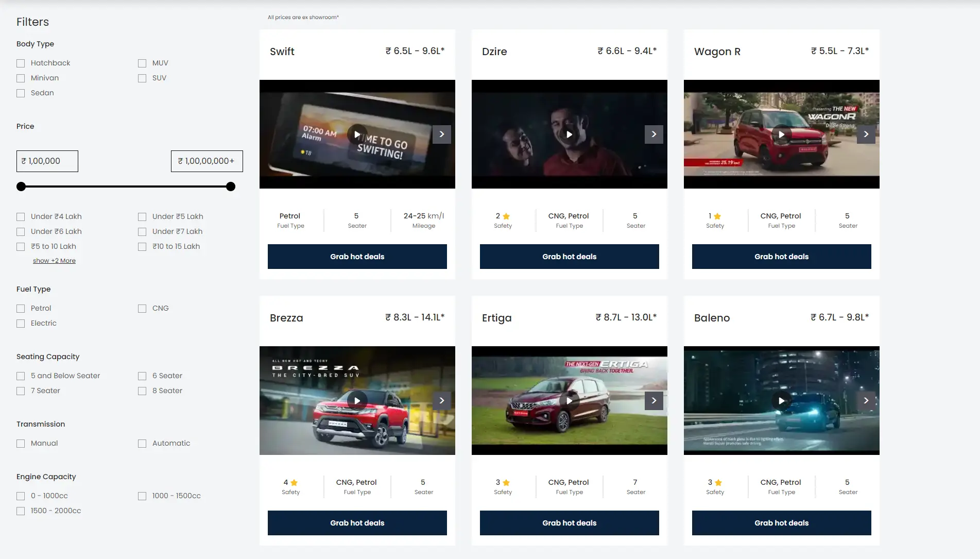This screenshot has width=980, height=559.
Task: Click Grab hot deals for Baleno
Action: [782, 523]
